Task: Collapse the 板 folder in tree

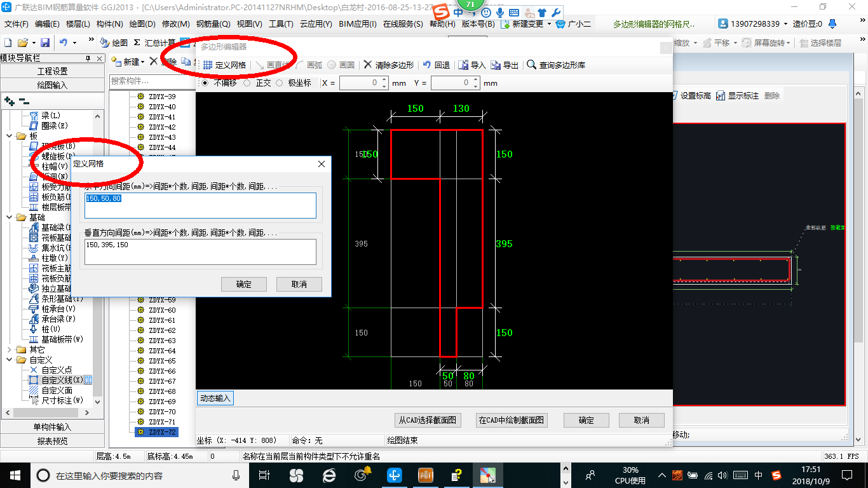Action: pos(10,136)
